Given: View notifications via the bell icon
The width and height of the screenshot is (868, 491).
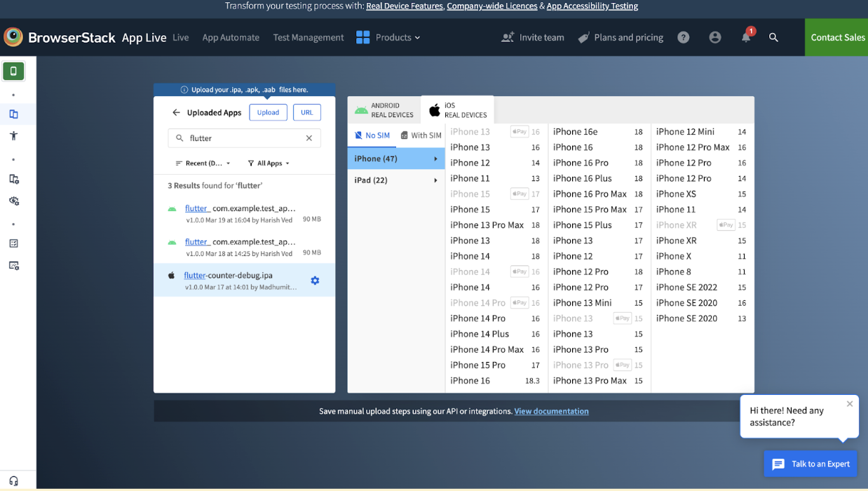Looking at the screenshot, I should (746, 36).
